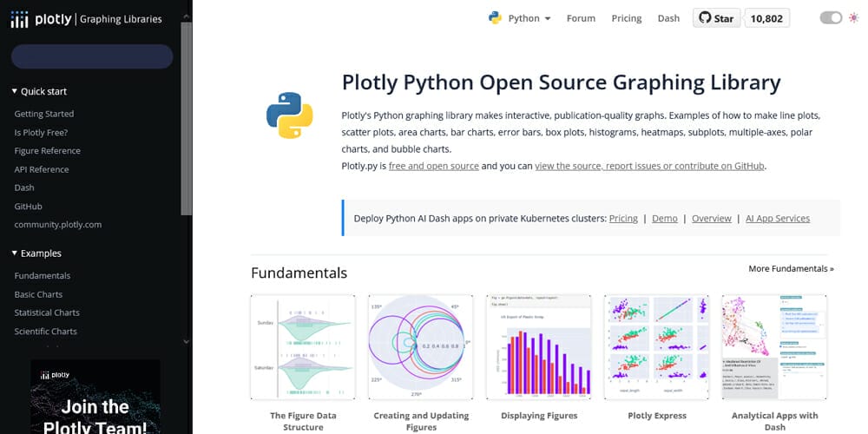Viewport: 868px width, 434px height.
Task: Toggle the dark mode switch
Action: point(831,17)
